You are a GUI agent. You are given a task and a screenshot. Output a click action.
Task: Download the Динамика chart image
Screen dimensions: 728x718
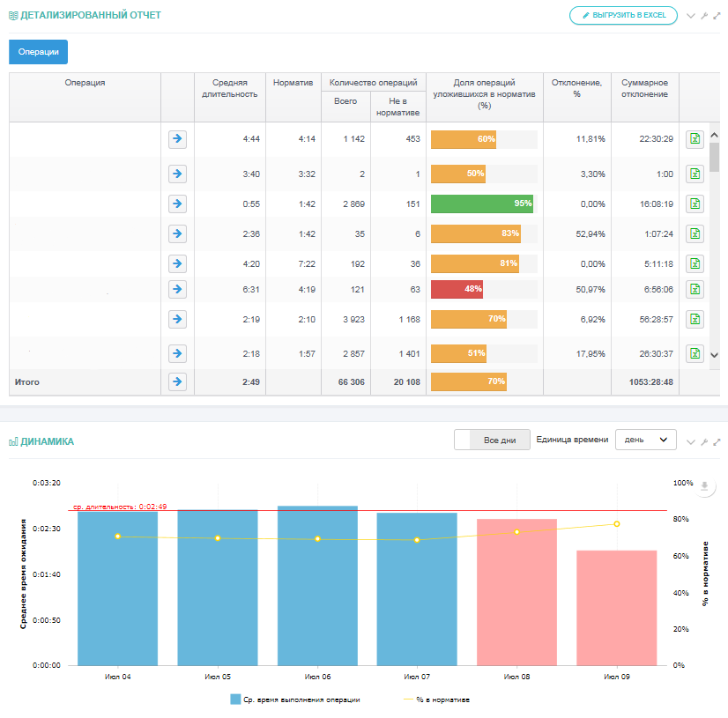[x=704, y=486]
